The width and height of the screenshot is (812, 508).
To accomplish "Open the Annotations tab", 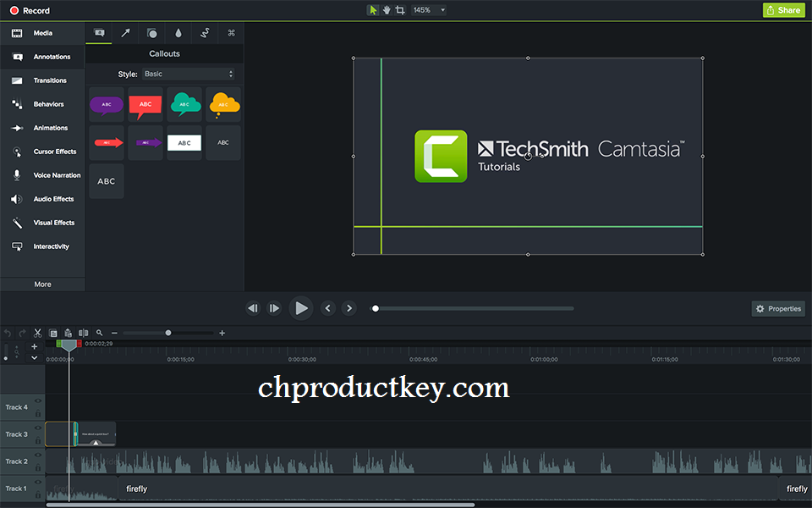I will coord(42,57).
